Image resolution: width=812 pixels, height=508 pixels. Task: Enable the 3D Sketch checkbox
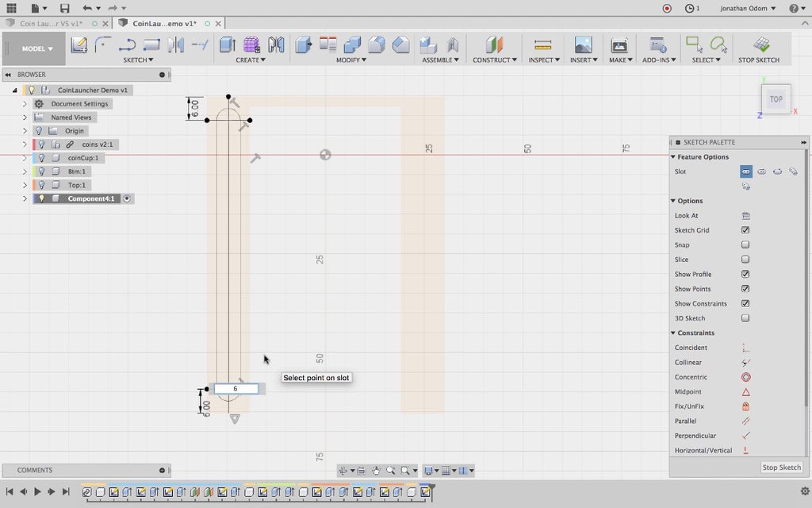(745, 318)
